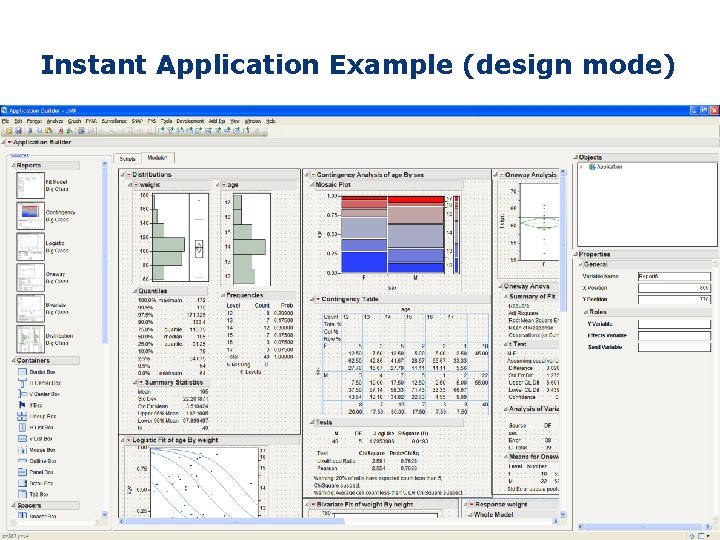This screenshot has width=720, height=540.
Task: Collapse the Properties panel
Action: (x=576, y=254)
